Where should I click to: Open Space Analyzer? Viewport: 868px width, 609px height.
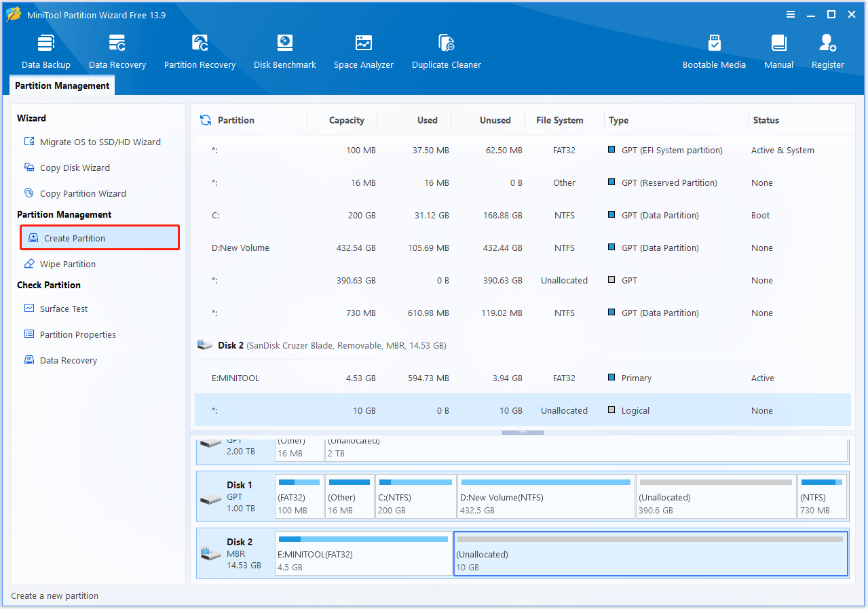click(364, 52)
